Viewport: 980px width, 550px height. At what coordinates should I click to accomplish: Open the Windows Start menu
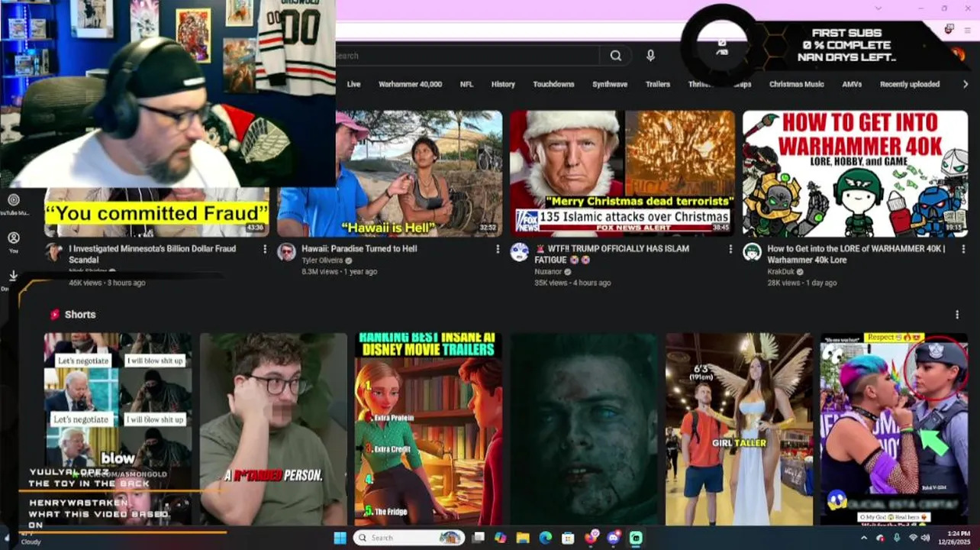tap(340, 538)
